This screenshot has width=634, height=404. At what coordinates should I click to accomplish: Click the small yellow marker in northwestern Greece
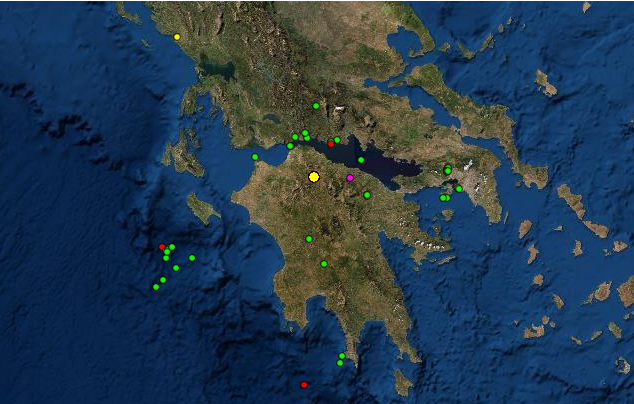point(177,37)
